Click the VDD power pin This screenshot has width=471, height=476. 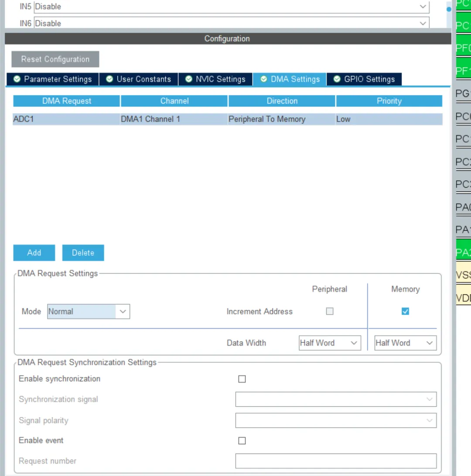(x=463, y=298)
